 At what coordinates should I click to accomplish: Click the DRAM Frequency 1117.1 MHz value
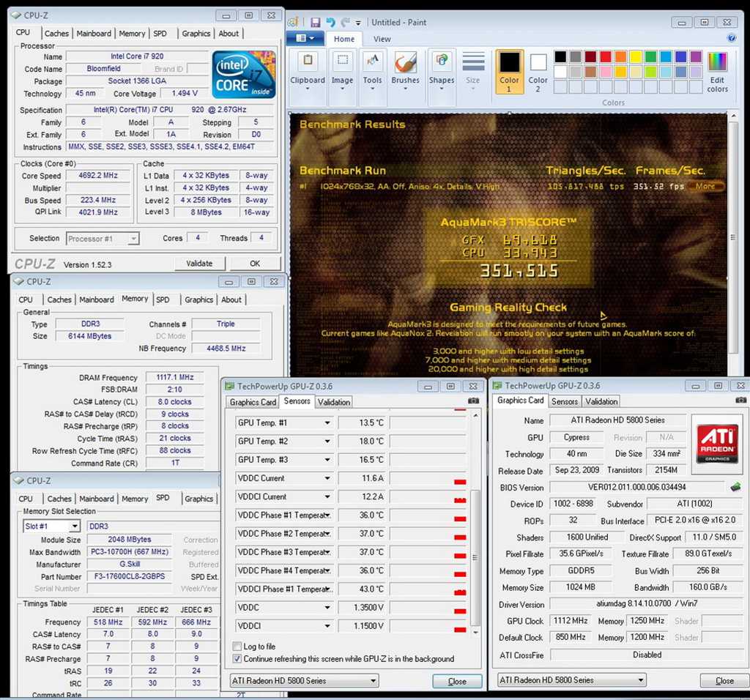pos(174,377)
